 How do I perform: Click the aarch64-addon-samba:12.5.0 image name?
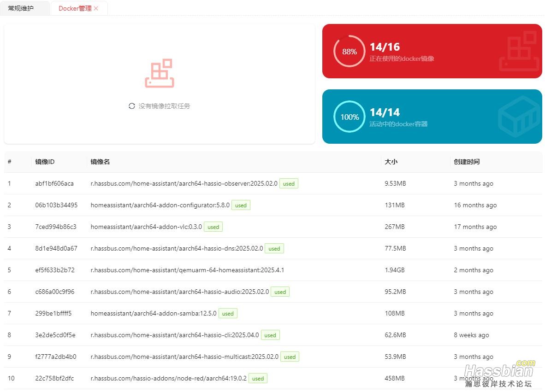[x=153, y=313]
